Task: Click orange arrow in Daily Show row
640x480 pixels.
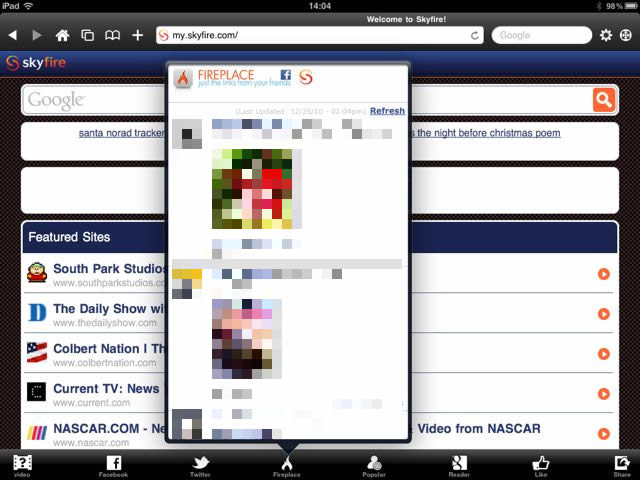Action: tap(604, 314)
